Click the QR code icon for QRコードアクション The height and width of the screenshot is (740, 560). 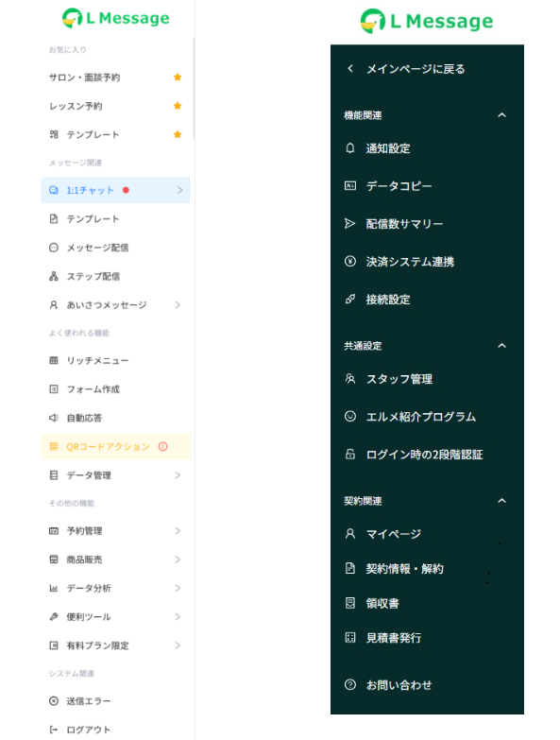[x=54, y=446]
